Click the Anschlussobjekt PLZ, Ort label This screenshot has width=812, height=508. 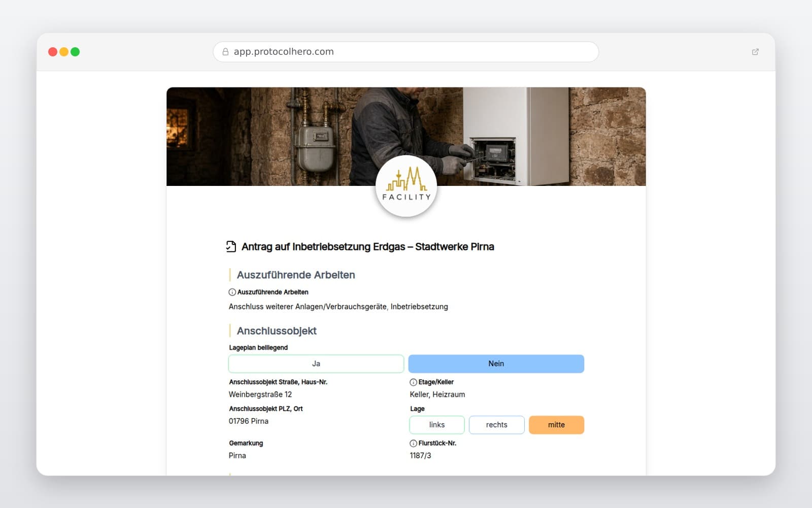point(266,408)
